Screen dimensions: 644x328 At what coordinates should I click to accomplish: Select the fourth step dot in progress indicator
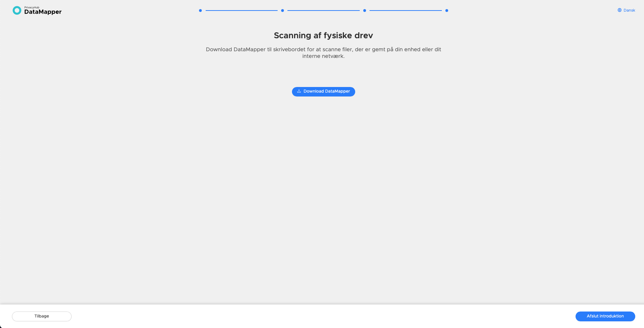coord(447,11)
